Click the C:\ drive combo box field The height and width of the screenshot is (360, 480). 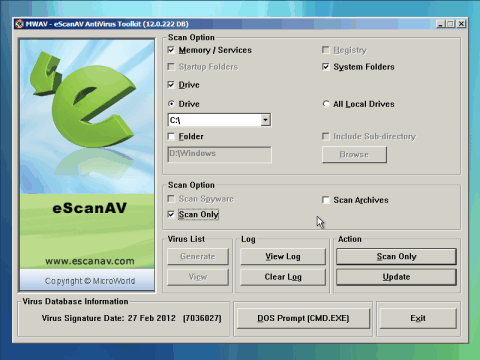pyautogui.click(x=219, y=120)
